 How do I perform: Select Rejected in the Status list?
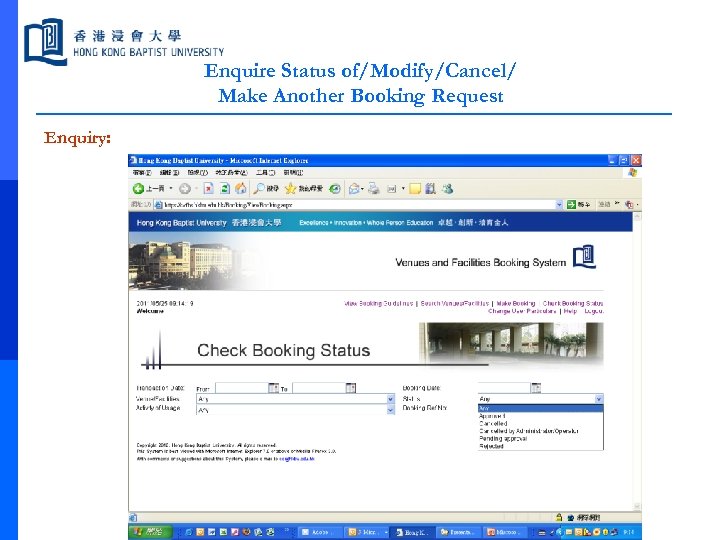pyautogui.click(x=540, y=446)
